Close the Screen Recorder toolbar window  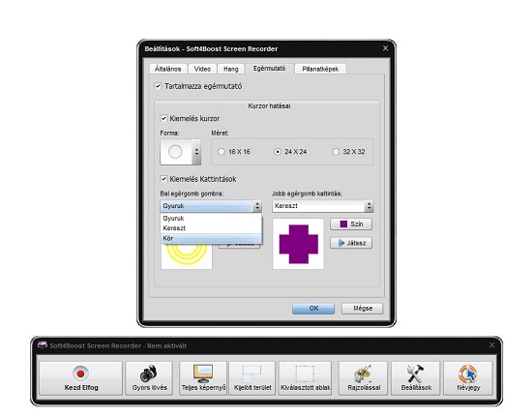pos(491,345)
